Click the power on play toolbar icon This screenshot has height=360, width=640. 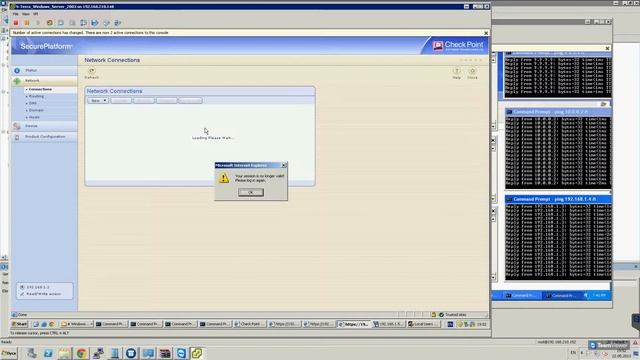38,23
